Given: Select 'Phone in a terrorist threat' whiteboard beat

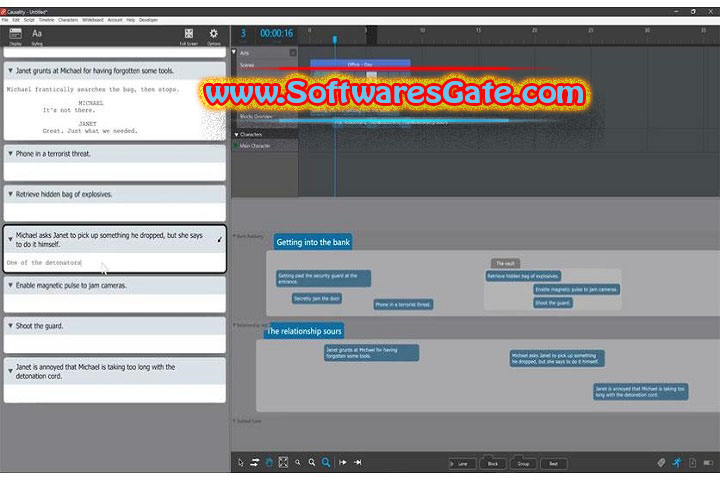Looking at the screenshot, I should pos(403,304).
